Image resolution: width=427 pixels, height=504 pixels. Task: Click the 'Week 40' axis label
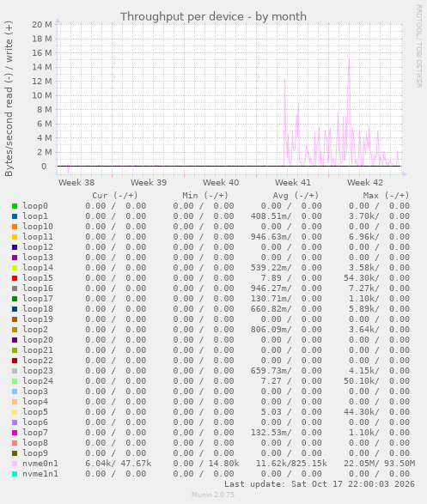click(221, 183)
